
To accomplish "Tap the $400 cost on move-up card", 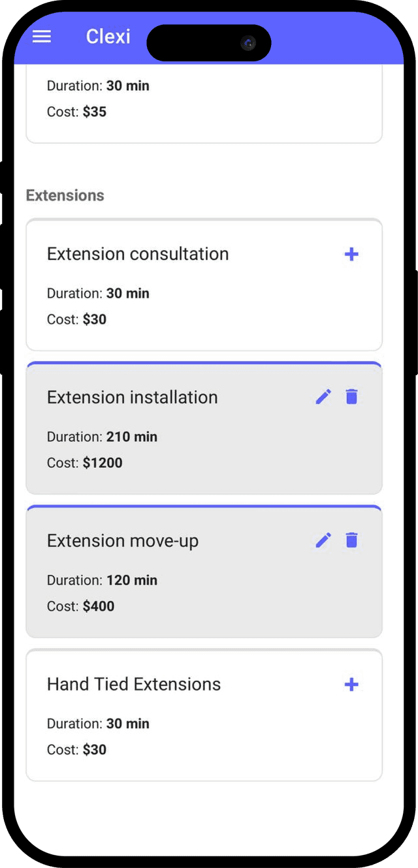I will tap(99, 606).
